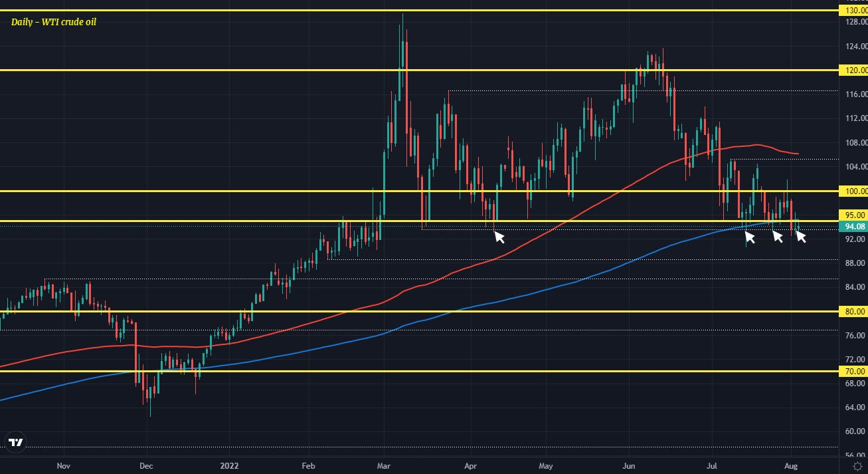Screen dimensions: 868x474
Task: Click the current price tag 94.08
Action: [x=853, y=226]
